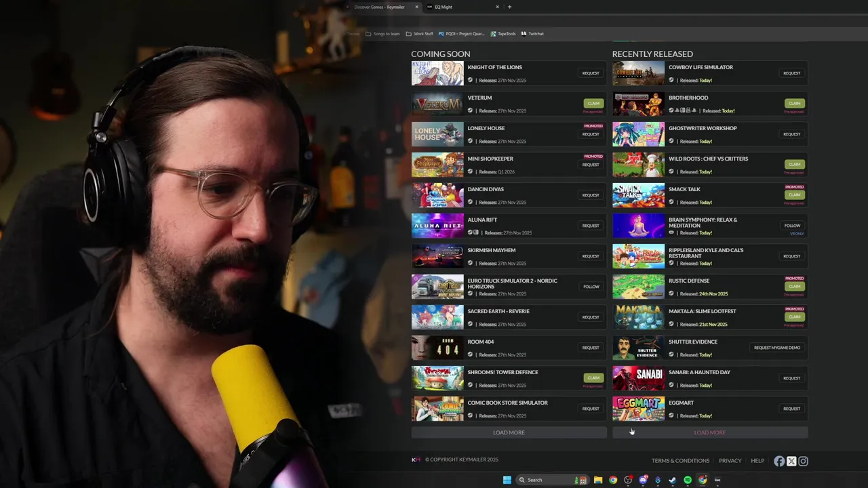Open Ableton Live icon in taskbar

[717, 480]
